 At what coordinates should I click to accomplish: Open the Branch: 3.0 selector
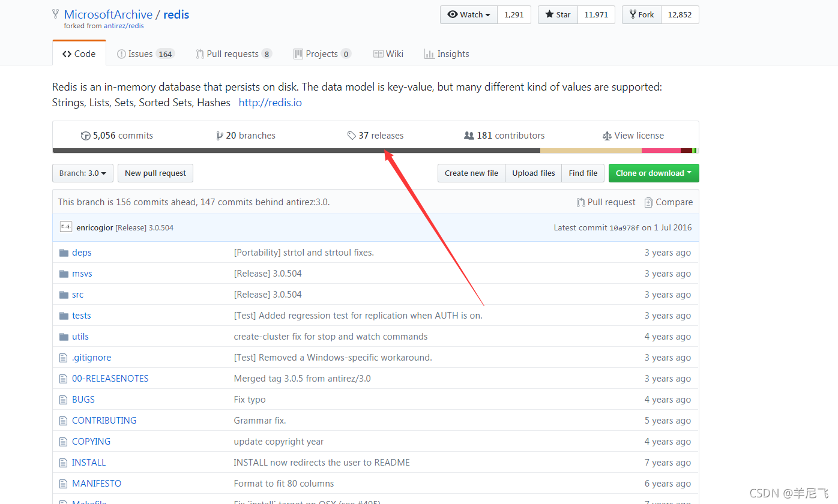pyautogui.click(x=83, y=173)
